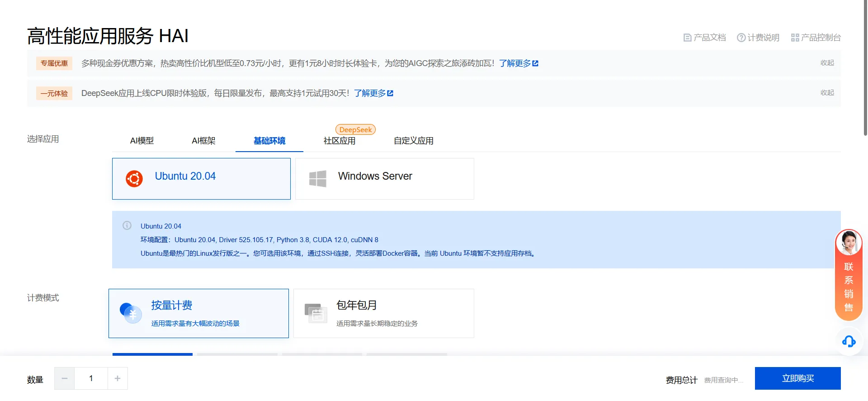The image size is (868, 401).
Task: Select the Ubuntu 20.04 environment card
Action: (x=201, y=179)
